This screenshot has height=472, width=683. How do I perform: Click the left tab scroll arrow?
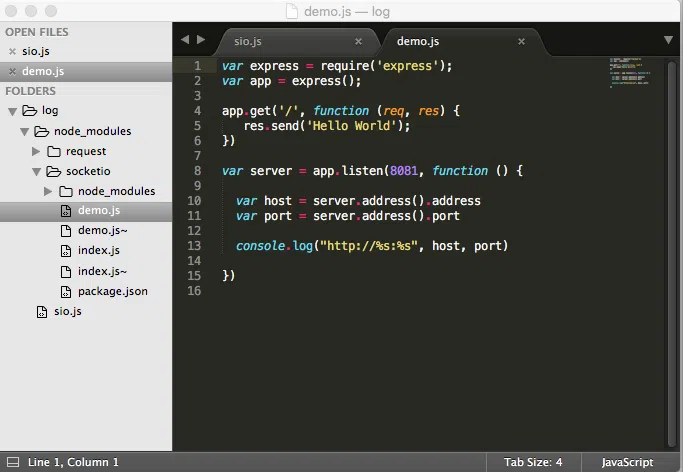tap(185, 40)
